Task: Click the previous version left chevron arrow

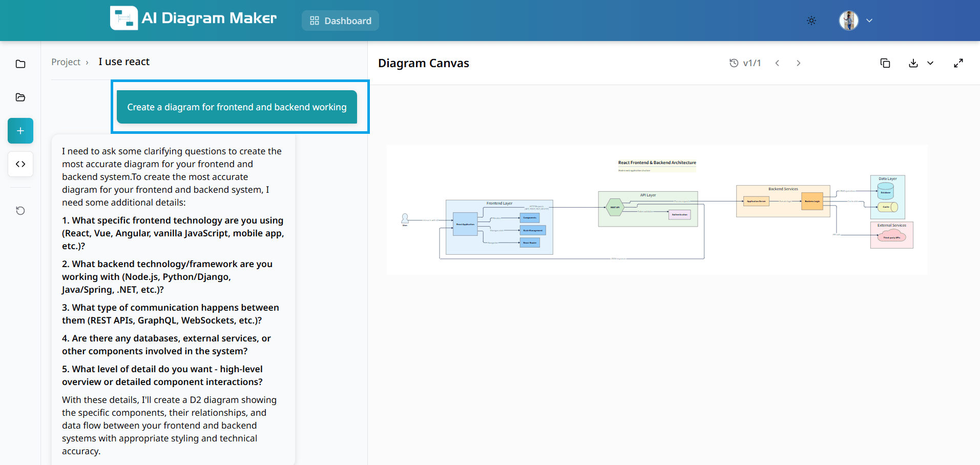Action: (777, 63)
